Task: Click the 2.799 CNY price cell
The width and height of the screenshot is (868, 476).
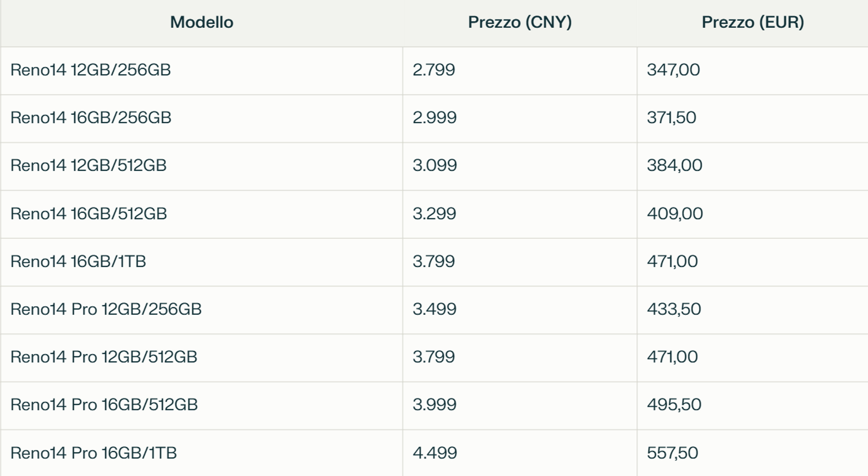Action: [520, 71]
